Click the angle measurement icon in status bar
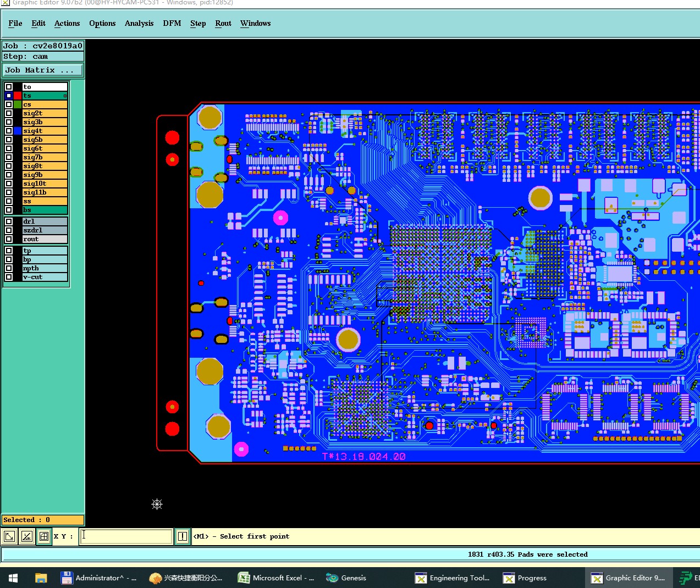This screenshot has height=588, width=700. pos(26,536)
